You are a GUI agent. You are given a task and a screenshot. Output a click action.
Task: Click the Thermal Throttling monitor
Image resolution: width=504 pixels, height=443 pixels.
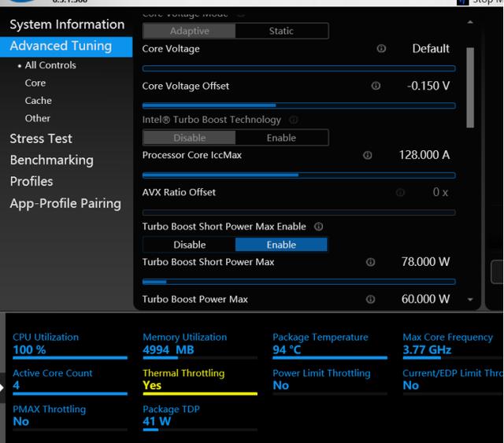[200, 382]
